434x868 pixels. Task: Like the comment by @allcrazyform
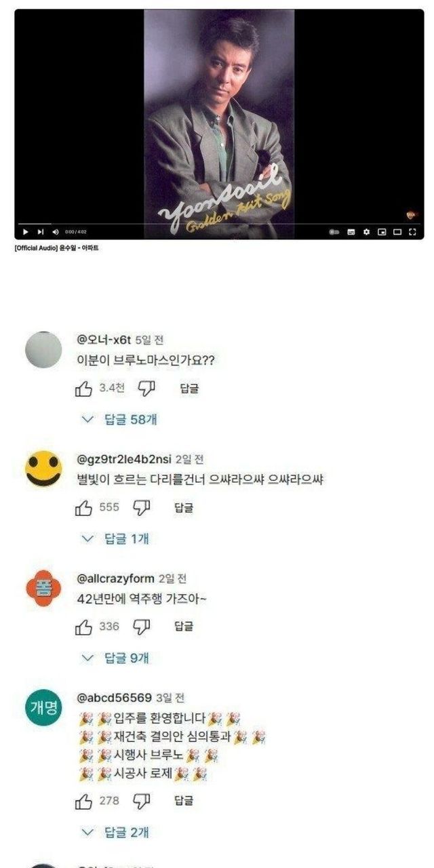pyautogui.click(x=83, y=627)
